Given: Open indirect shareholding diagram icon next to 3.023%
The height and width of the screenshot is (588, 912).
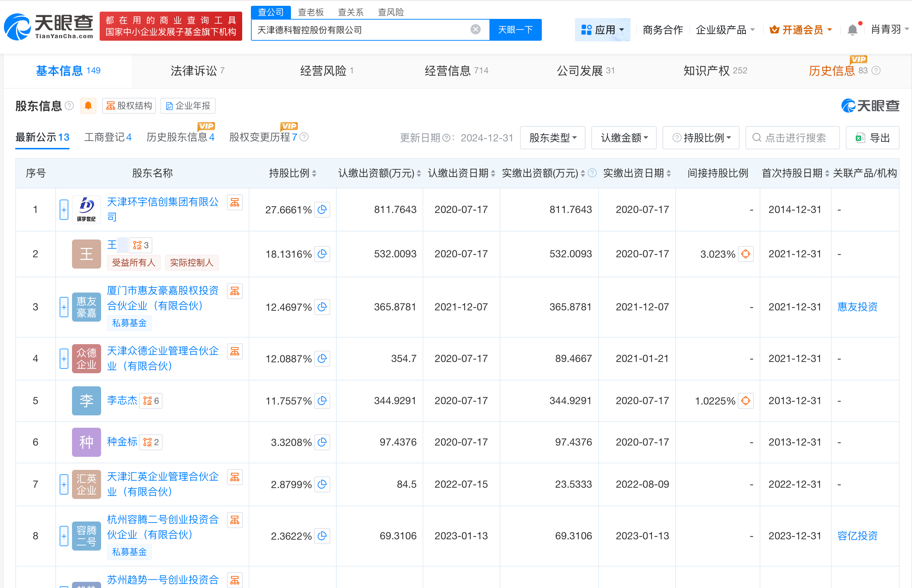Looking at the screenshot, I should pyautogui.click(x=746, y=254).
